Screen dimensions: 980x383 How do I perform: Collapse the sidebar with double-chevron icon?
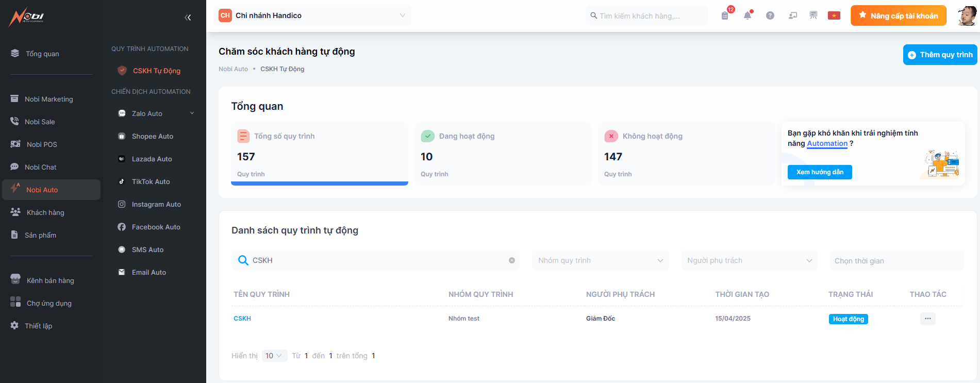coord(188,18)
